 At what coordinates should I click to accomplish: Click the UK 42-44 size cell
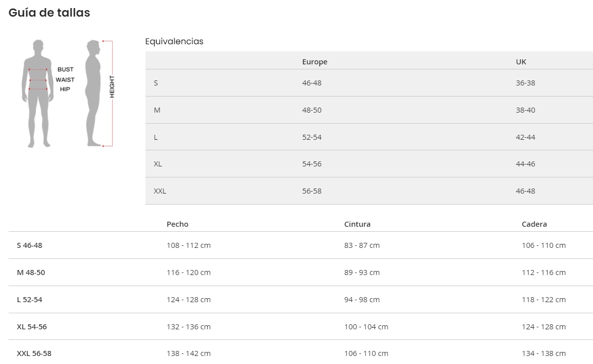click(525, 137)
